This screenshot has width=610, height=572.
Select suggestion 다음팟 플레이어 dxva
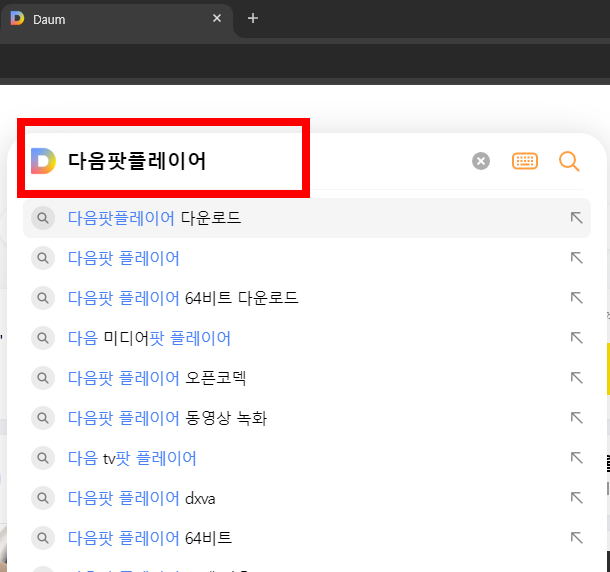[x=307, y=498]
